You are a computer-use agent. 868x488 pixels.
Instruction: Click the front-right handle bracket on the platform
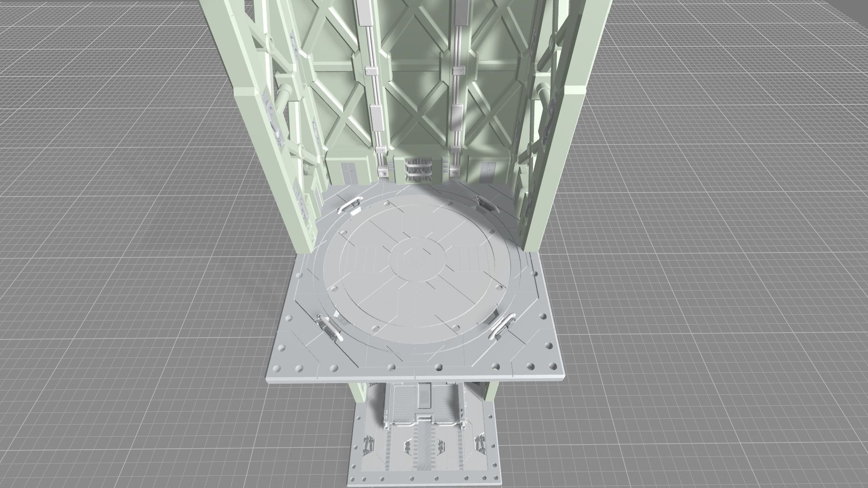pos(502,326)
